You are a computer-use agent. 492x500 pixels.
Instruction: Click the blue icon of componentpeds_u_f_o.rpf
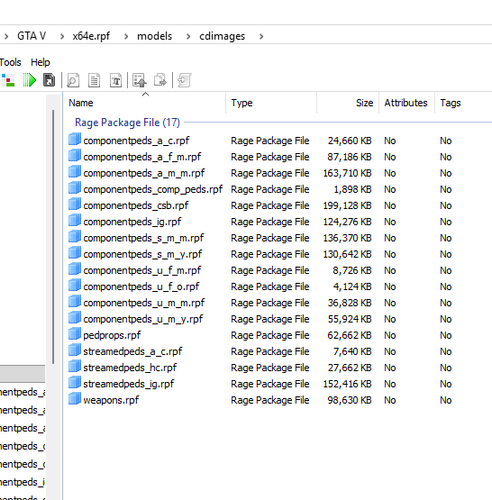click(75, 285)
